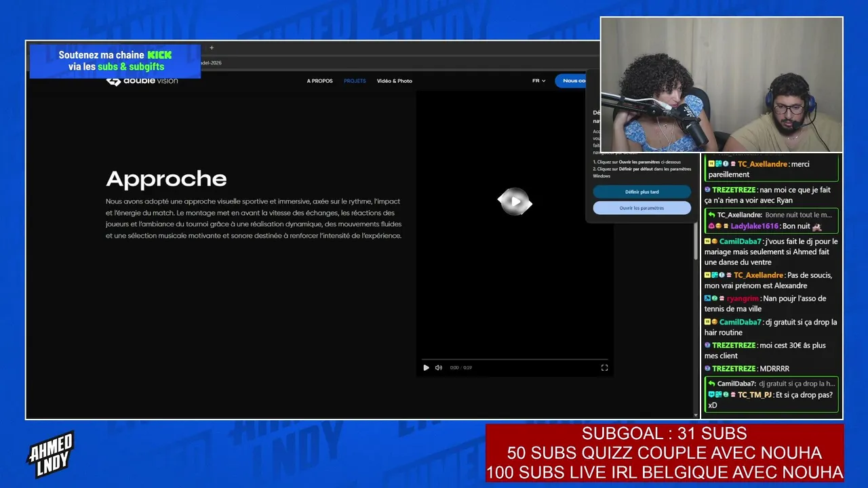
Task: Go to the PROJETS page
Action: [355, 81]
